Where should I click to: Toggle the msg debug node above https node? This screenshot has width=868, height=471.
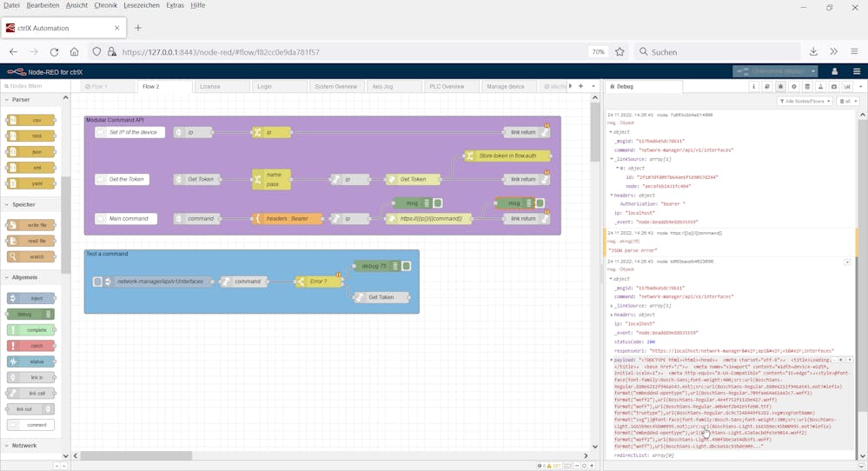[x=438, y=203]
